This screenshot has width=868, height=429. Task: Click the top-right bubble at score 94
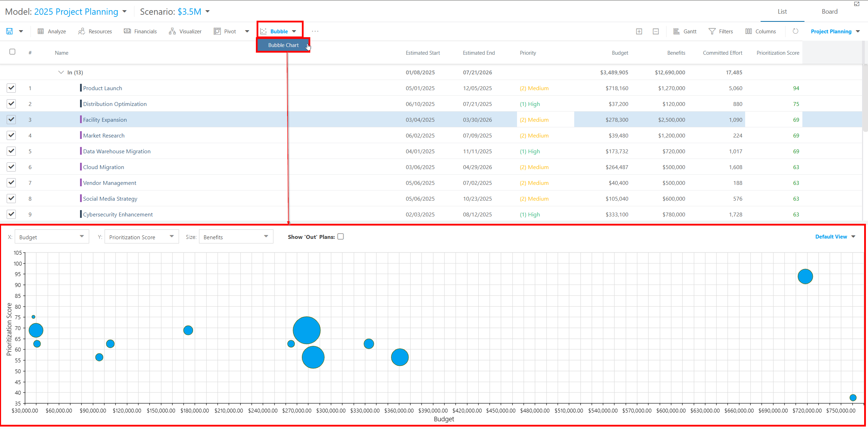(x=805, y=276)
